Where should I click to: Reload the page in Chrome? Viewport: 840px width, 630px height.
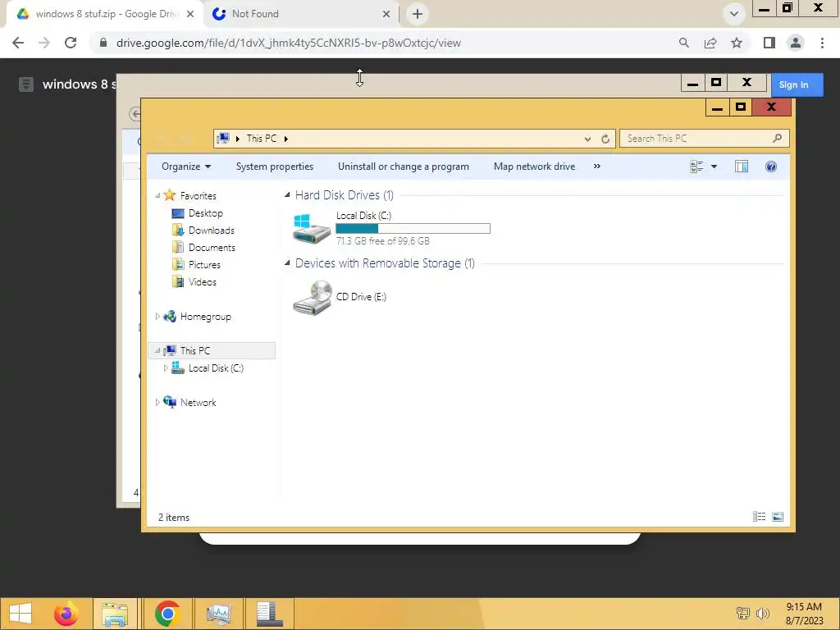pyautogui.click(x=71, y=43)
